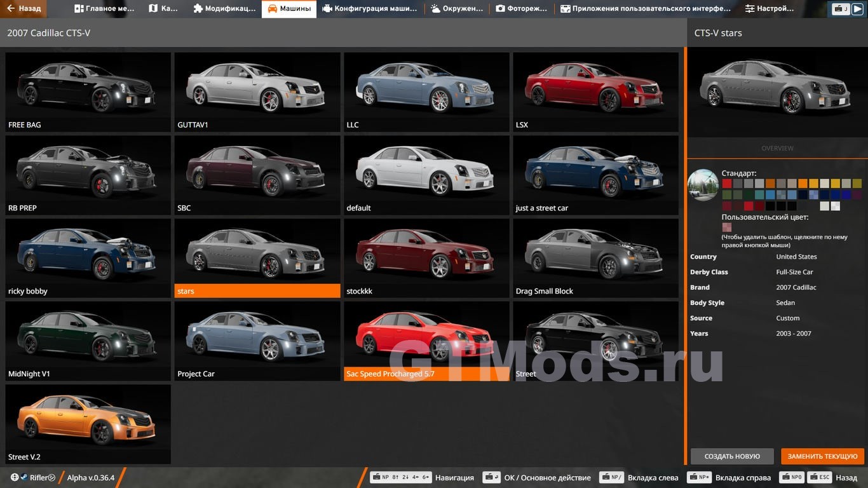This screenshot has width=868, height=488.
Task: Click the icon right of the Rifler name
Action: tap(52, 477)
